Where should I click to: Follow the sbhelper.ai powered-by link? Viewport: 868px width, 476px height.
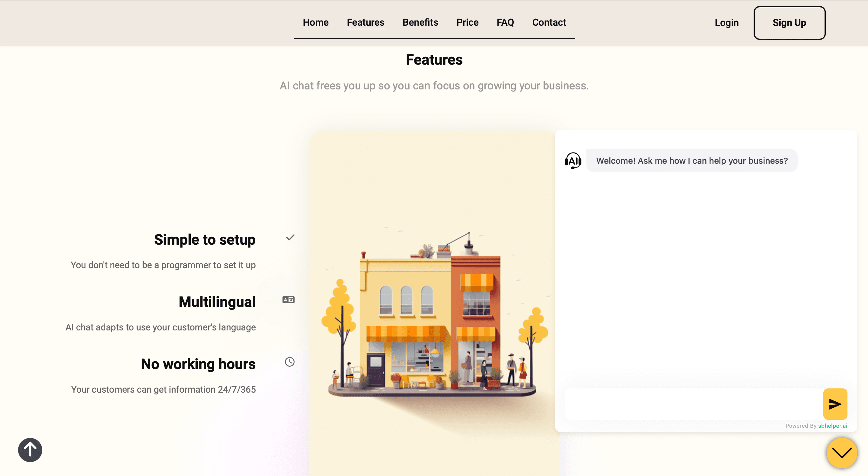coord(832,426)
